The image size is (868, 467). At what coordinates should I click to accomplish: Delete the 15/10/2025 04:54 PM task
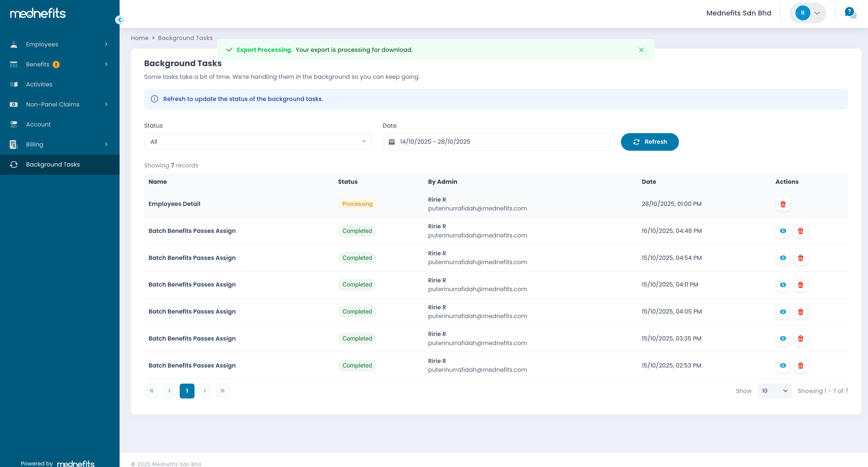click(800, 258)
